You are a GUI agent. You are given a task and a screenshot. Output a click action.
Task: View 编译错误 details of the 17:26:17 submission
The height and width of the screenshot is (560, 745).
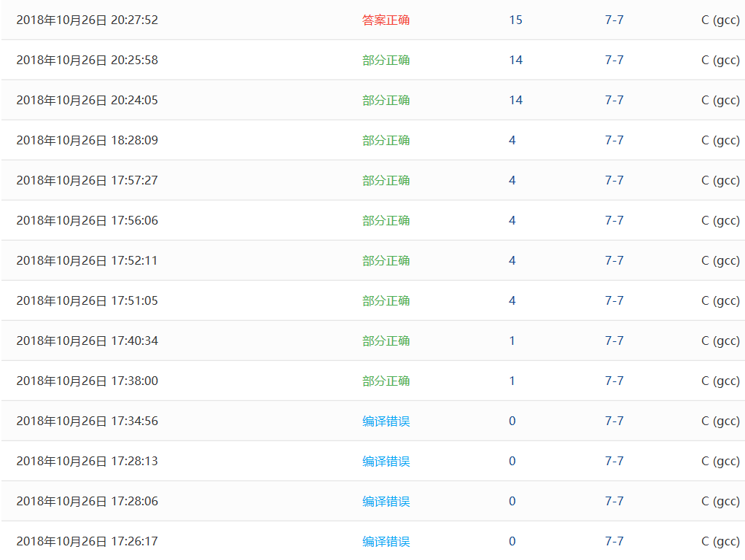[386, 541]
